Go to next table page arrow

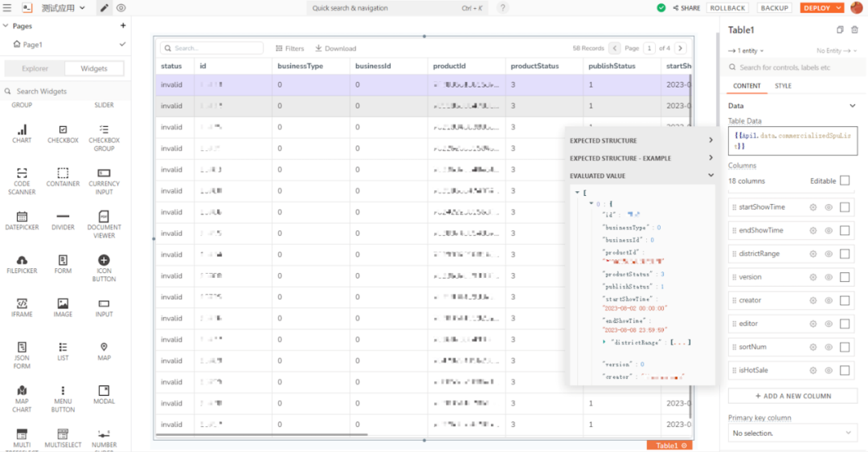pos(681,48)
